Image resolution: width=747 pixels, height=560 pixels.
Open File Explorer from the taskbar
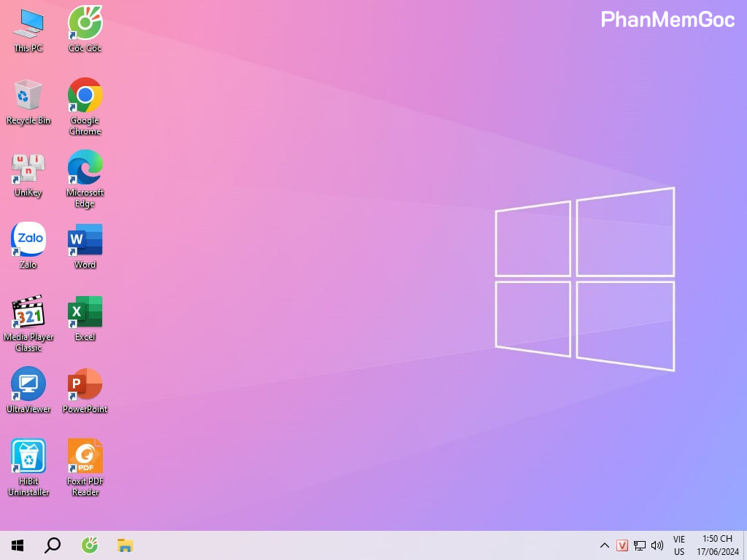[x=125, y=545]
